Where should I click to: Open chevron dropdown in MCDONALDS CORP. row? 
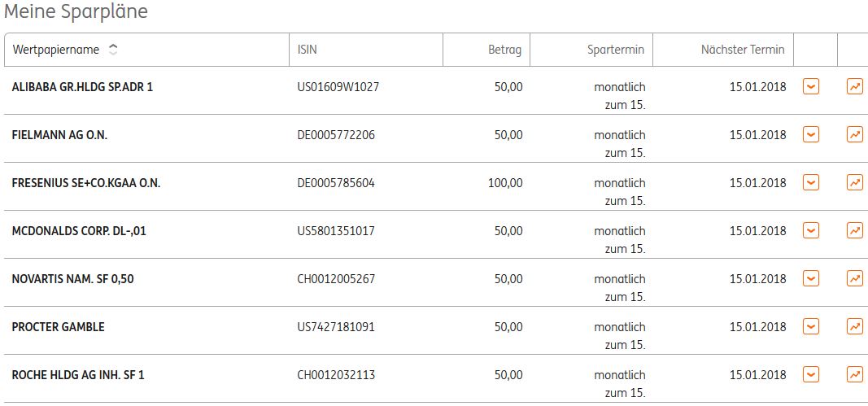[x=810, y=230]
